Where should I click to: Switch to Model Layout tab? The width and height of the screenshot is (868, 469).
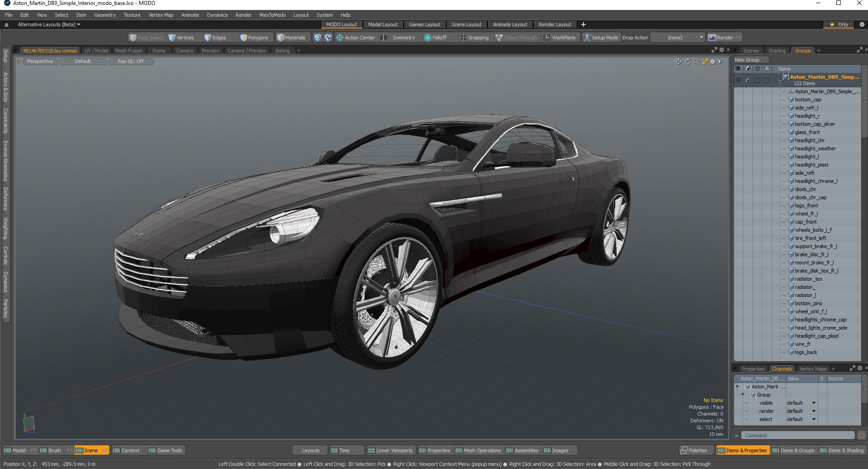383,24
